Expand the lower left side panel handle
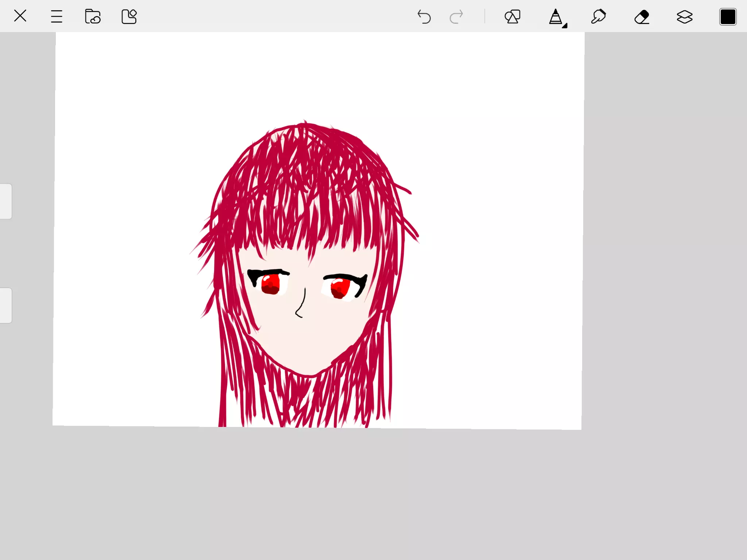 coord(6,306)
